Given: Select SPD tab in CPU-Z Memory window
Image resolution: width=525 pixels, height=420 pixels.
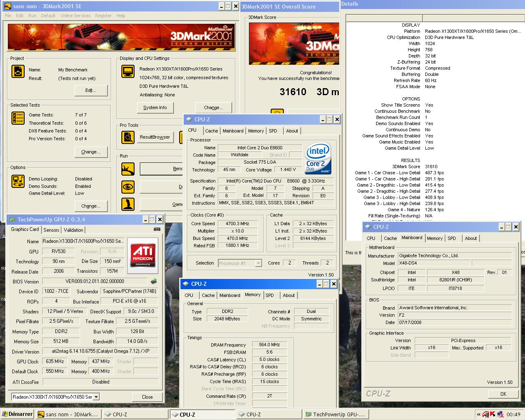Looking at the screenshot, I should (x=270, y=295).
